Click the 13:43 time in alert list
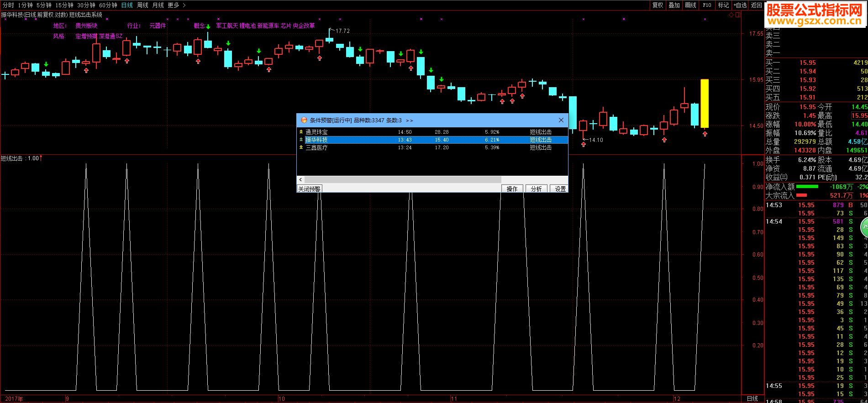Image resolution: width=868 pixels, height=403 pixels. pos(405,140)
